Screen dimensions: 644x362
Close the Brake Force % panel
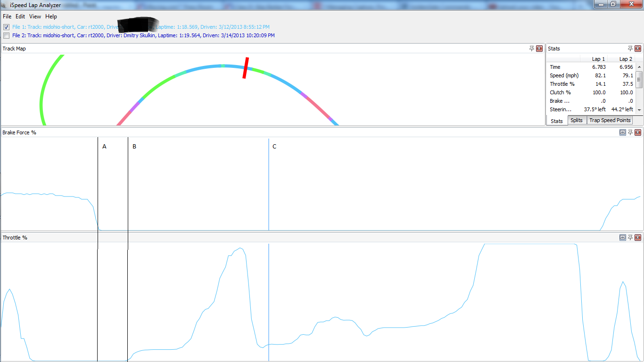pyautogui.click(x=638, y=132)
